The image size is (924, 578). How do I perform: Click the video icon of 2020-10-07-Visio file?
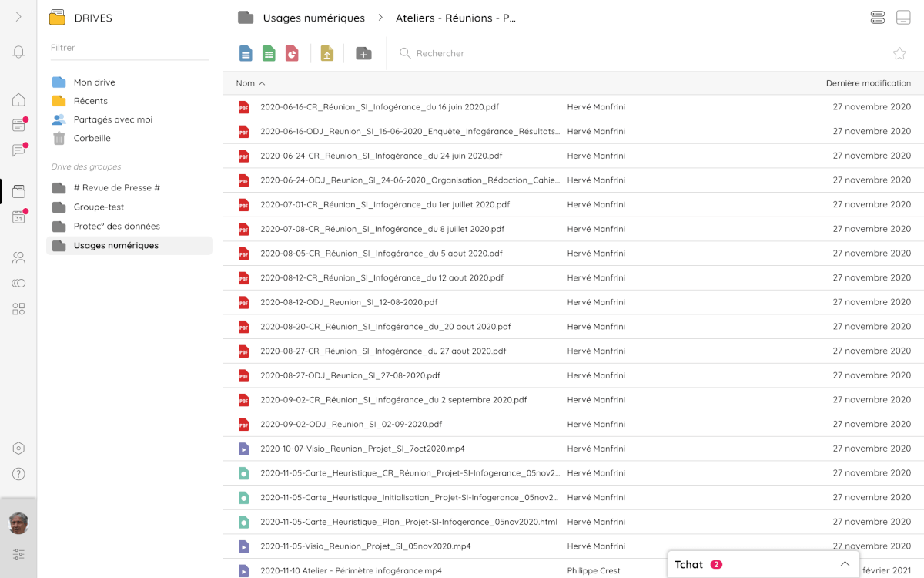[243, 449]
